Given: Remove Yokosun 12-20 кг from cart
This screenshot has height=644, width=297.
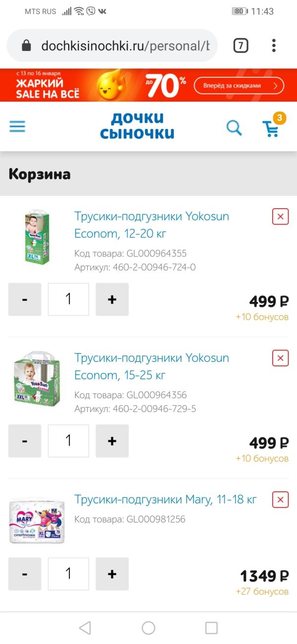Looking at the screenshot, I should 280,217.
